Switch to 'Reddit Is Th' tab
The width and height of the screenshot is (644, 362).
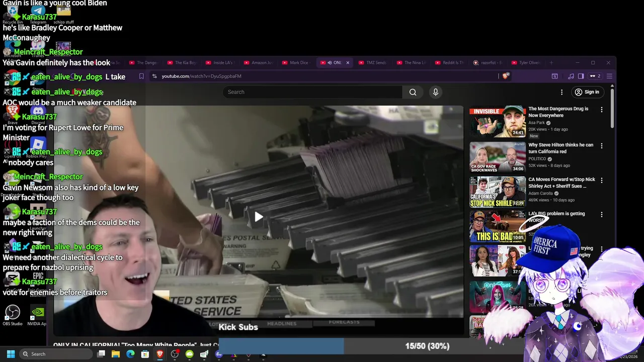tap(449, 63)
